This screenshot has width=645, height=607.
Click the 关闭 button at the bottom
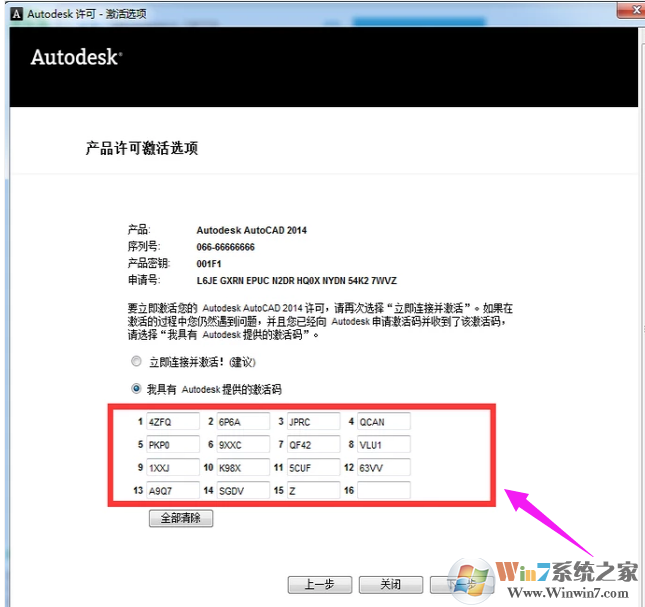389,584
